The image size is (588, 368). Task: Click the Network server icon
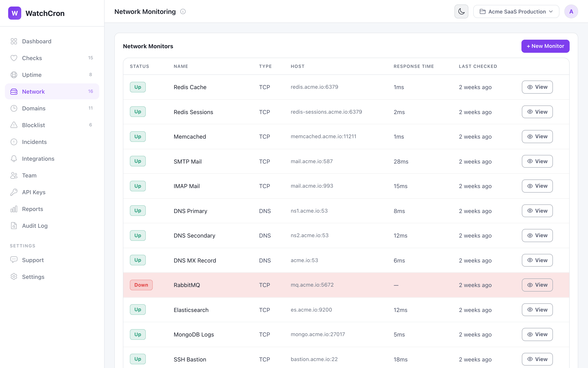[14, 92]
